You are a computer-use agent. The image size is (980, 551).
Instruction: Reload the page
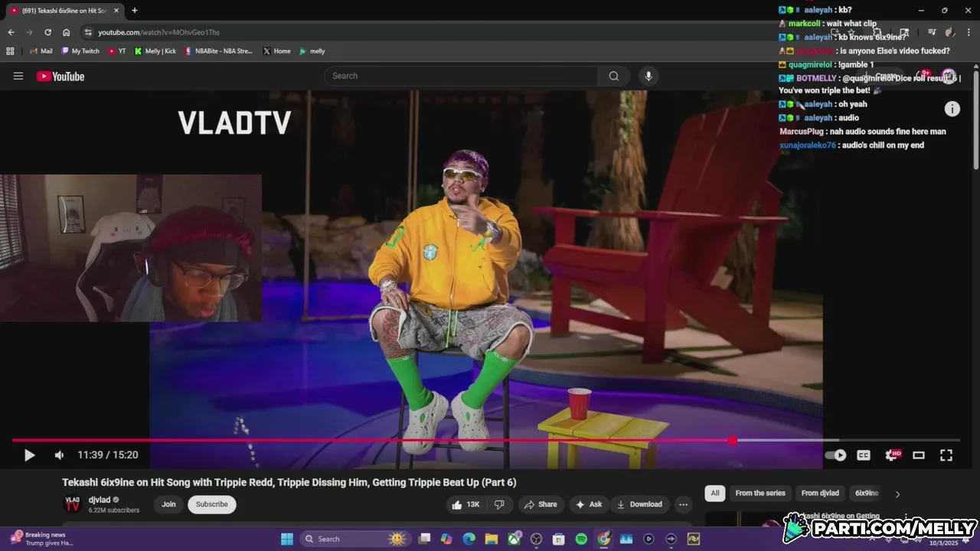[x=47, y=32]
